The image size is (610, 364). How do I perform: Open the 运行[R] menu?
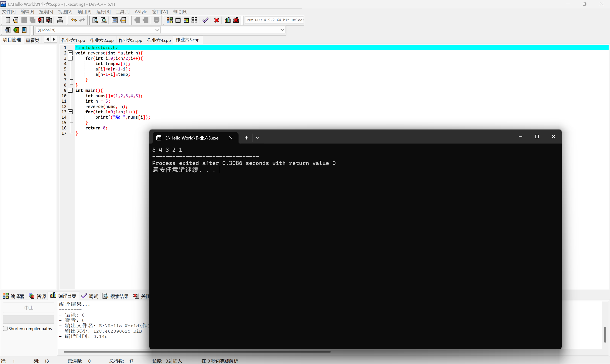pyautogui.click(x=103, y=11)
